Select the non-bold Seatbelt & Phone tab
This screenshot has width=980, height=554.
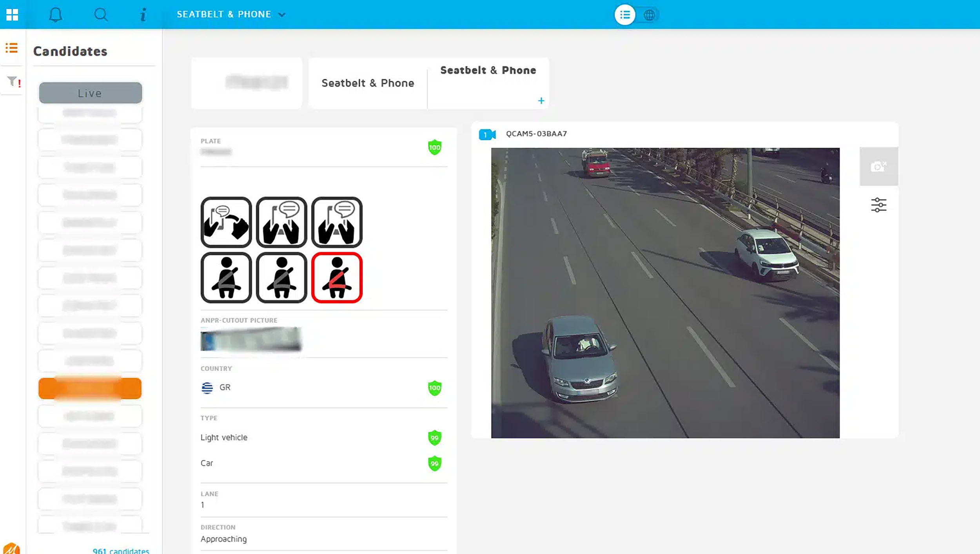tap(368, 83)
